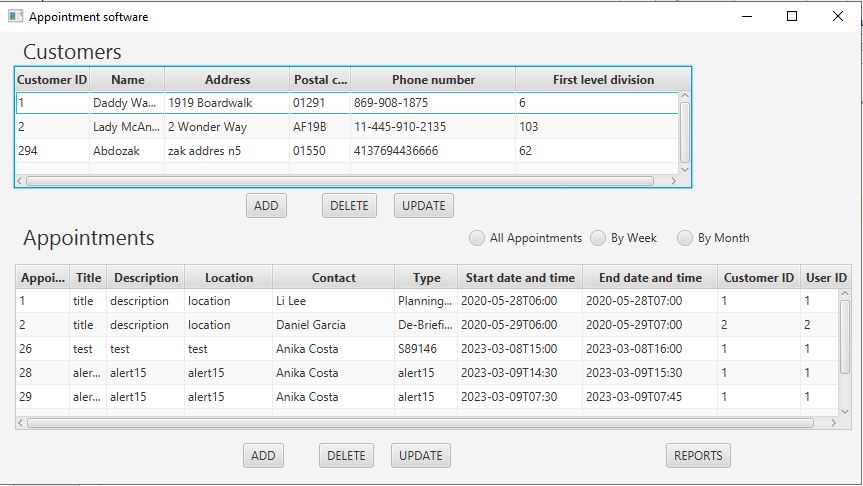Click Customers table scroll down arrow
Viewport: 863px width, 486px height.
coord(685,170)
